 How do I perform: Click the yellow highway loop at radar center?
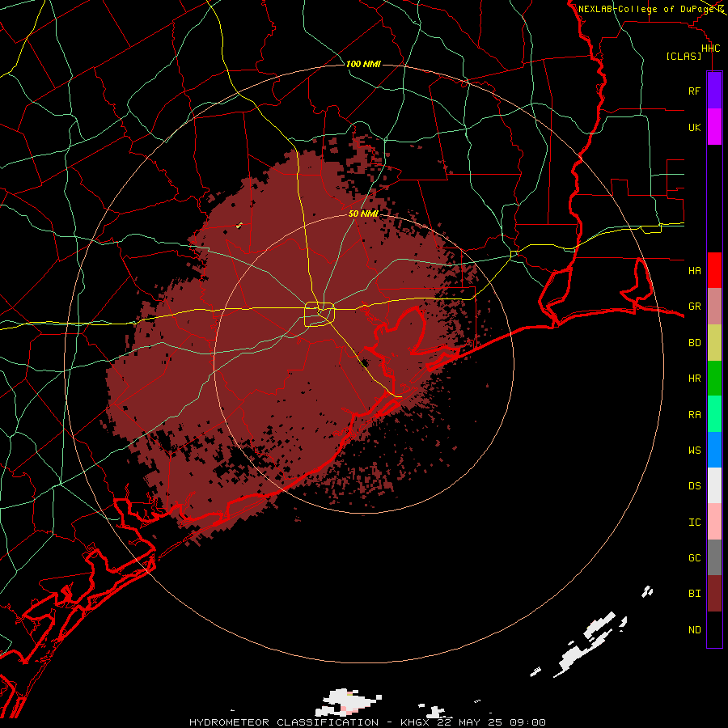click(x=320, y=315)
